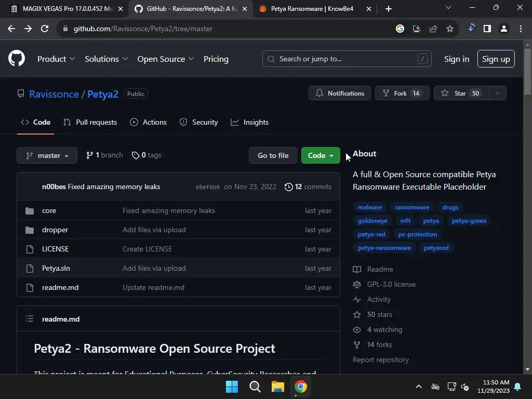
Task: Click the Notifications button
Action: [x=340, y=94]
